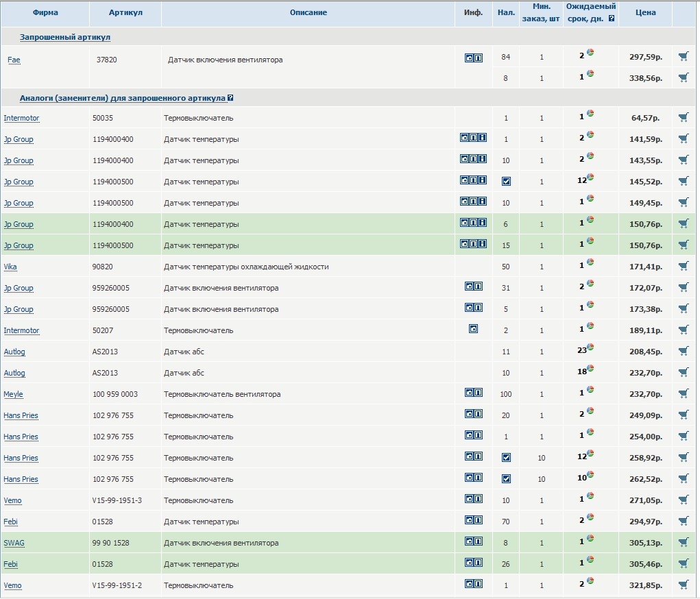Click cart icon in the 143,55р. row
Screen dimensions: 700x599
tap(683, 160)
